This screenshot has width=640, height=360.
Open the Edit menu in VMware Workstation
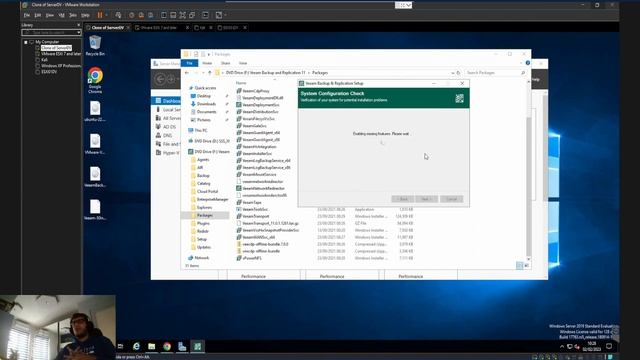[38, 15]
